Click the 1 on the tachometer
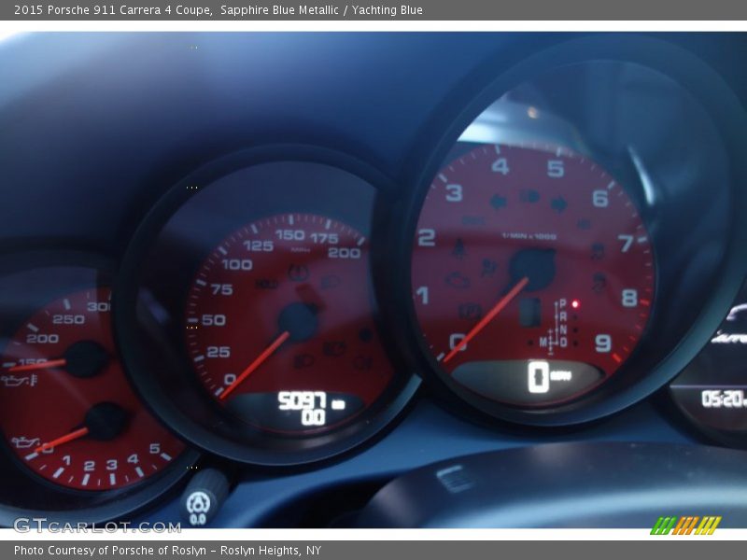 click(423, 295)
